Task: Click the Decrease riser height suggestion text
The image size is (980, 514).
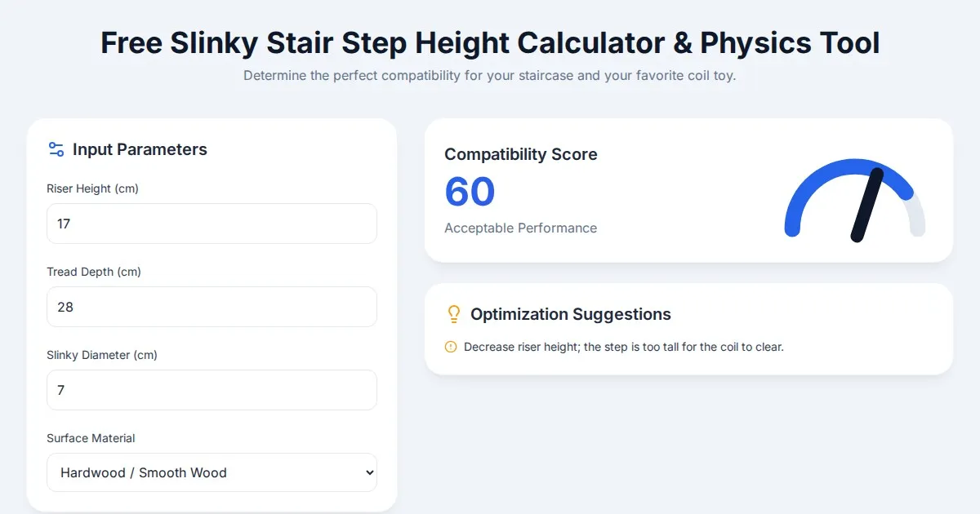Action: [623, 347]
